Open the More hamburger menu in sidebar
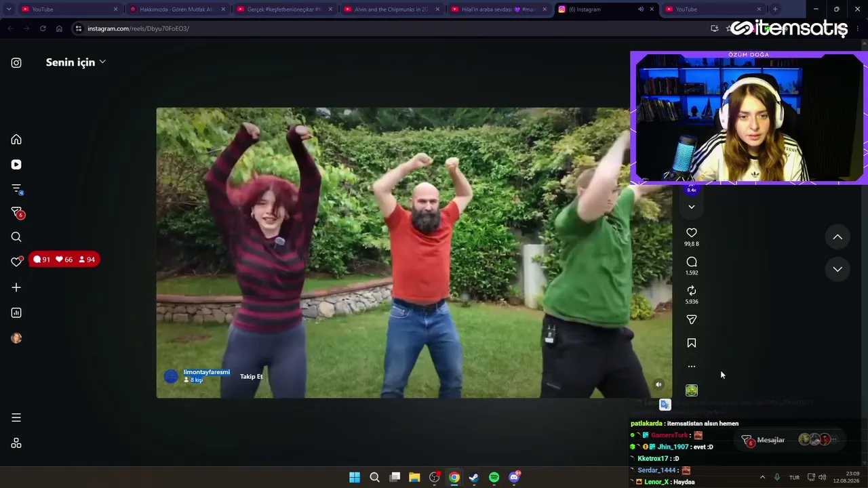This screenshot has height=488, width=868. click(16, 418)
